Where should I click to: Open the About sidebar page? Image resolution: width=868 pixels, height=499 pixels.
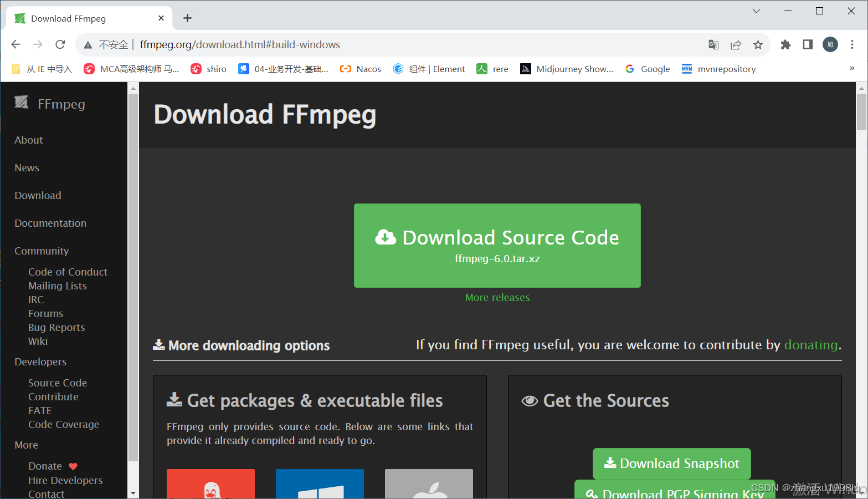(x=28, y=140)
